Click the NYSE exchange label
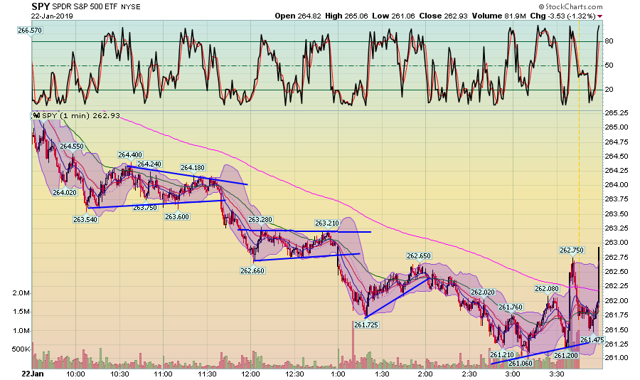Viewport: 640px width, 380px height. (x=130, y=7)
